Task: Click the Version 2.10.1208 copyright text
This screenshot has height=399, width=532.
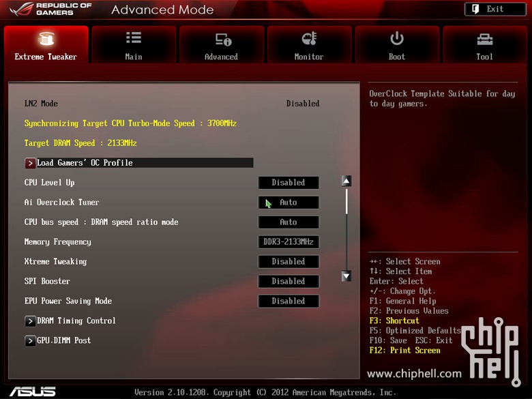Action: coord(265,392)
